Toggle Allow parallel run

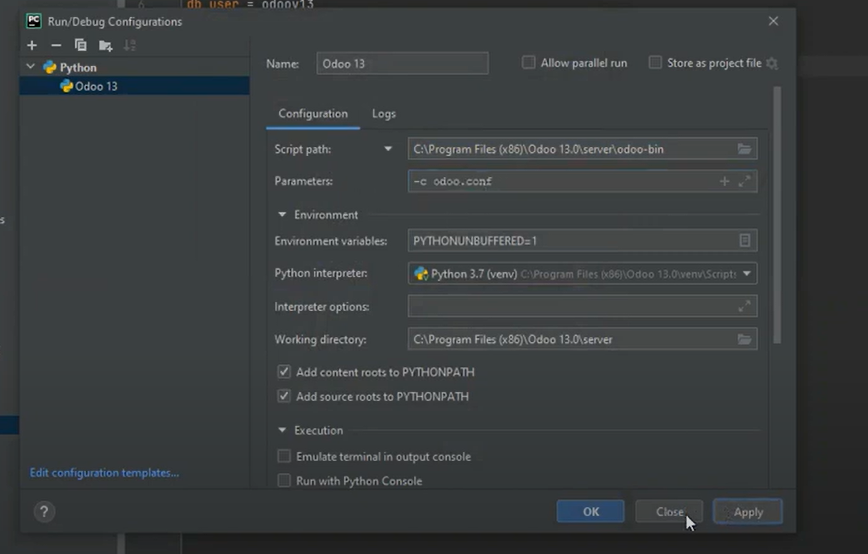(x=529, y=63)
